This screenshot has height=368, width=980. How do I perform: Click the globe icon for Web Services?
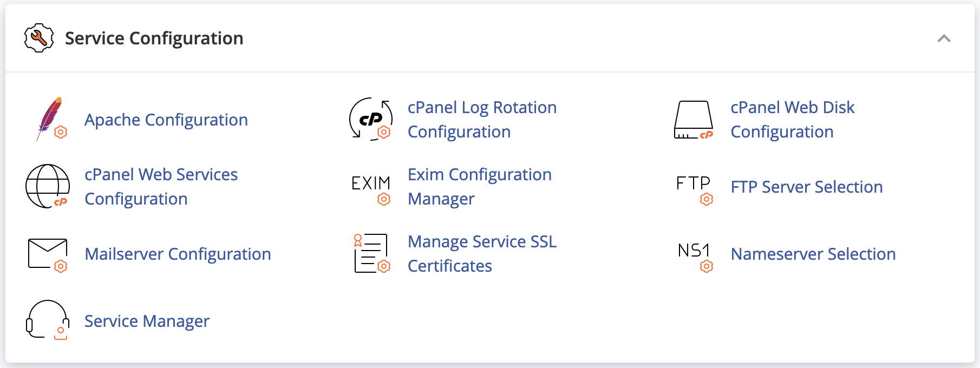48,186
